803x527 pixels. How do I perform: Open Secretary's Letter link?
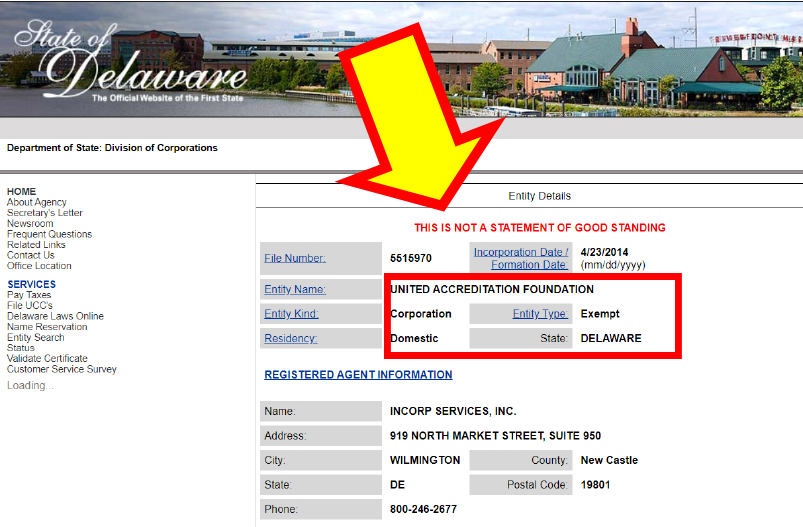pos(45,213)
